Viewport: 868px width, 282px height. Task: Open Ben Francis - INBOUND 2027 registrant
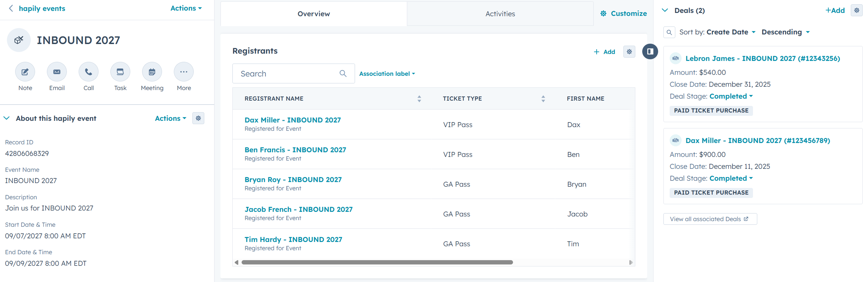(x=295, y=150)
